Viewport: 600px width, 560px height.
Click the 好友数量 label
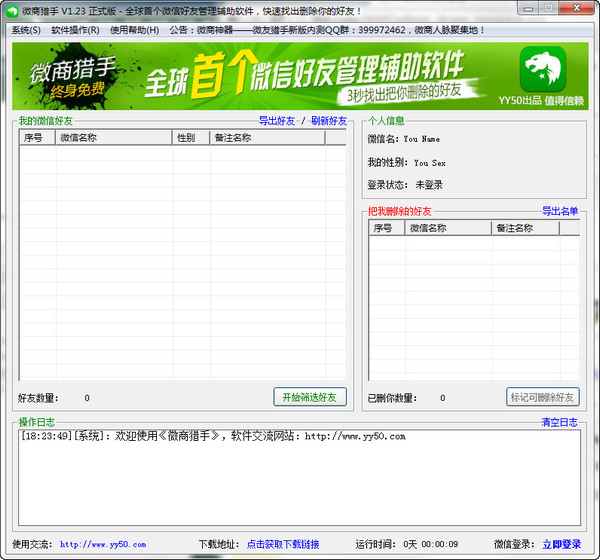pyautogui.click(x=38, y=398)
